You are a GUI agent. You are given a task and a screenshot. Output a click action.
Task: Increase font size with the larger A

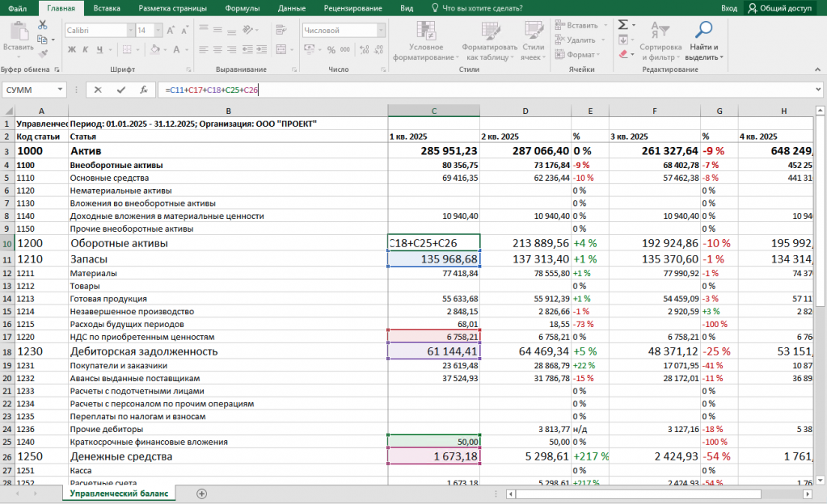coord(171,31)
